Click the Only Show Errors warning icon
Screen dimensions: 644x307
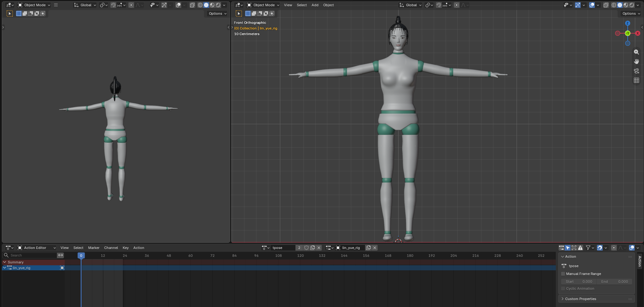pos(580,248)
